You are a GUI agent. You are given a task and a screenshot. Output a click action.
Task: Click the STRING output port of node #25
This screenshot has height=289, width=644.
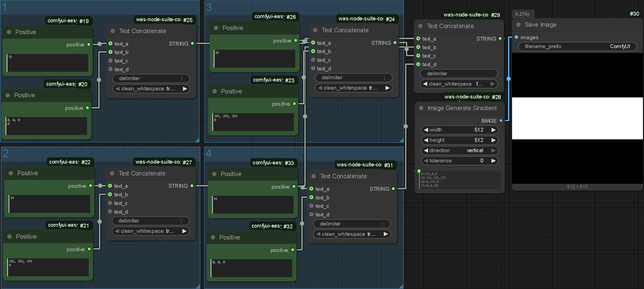point(192,44)
